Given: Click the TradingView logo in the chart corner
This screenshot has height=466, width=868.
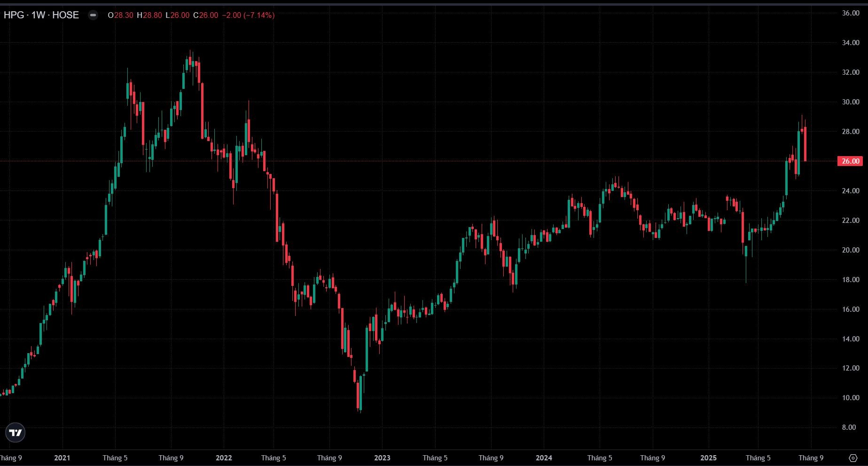Looking at the screenshot, I should coord(15,433).
